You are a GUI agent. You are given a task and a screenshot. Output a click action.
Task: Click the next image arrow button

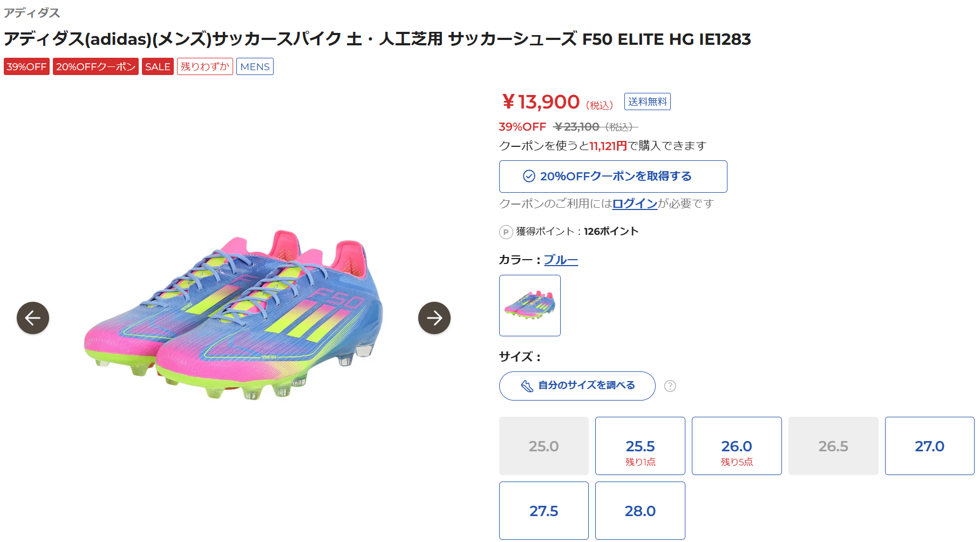click(434, 318)
